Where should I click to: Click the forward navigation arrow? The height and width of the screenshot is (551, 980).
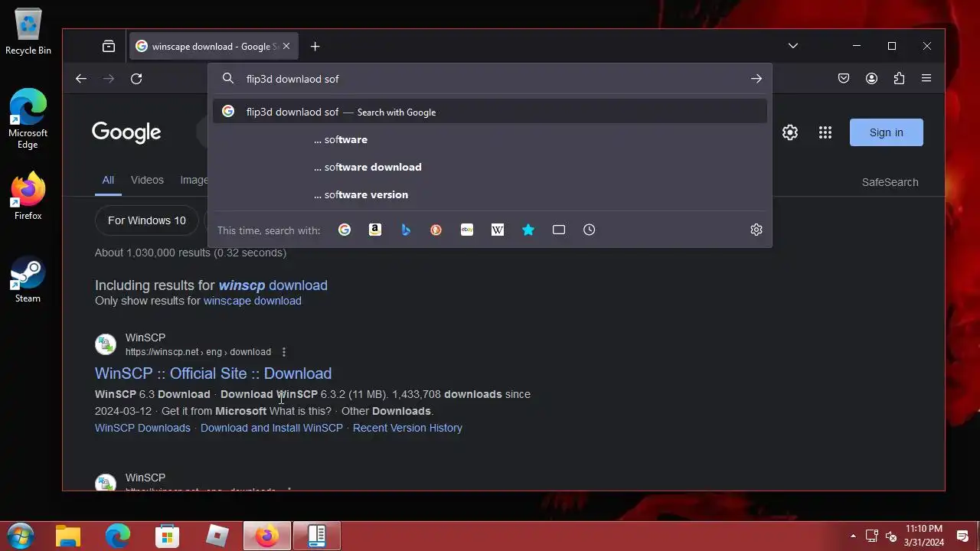(109, 79)
